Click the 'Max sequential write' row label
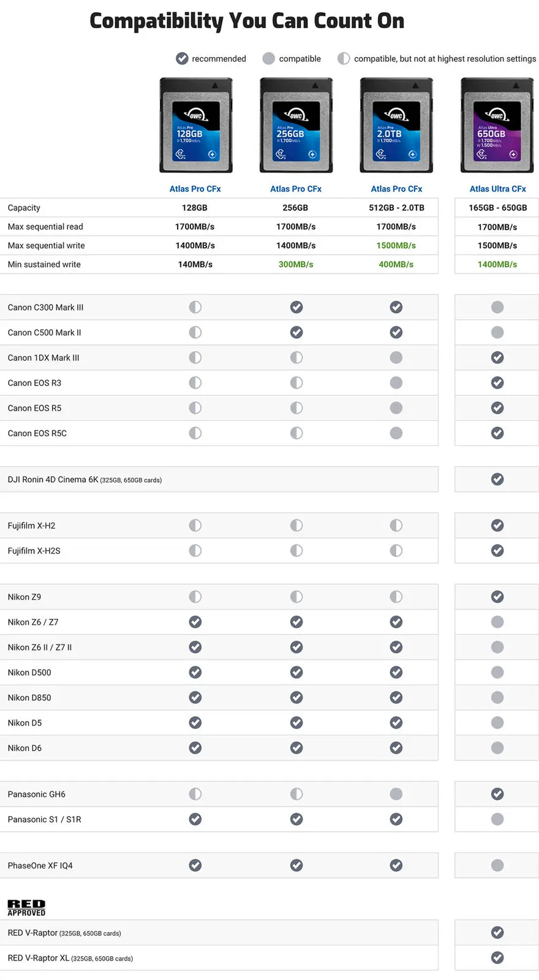The width and height of the screenshot is (539, 980). [46, 246]
